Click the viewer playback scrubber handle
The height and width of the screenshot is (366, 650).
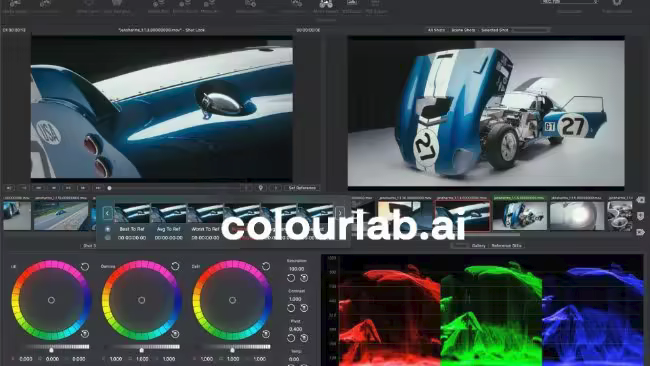109,188
